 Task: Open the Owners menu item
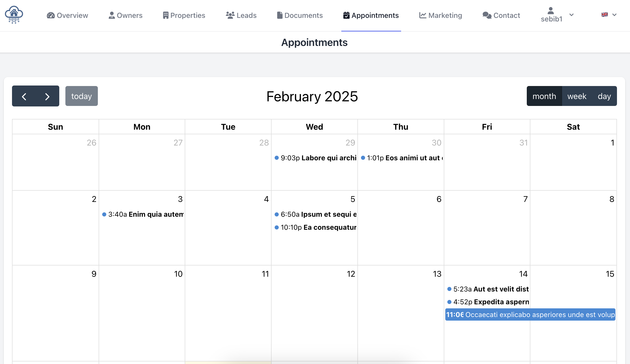[x=125, y=15]
